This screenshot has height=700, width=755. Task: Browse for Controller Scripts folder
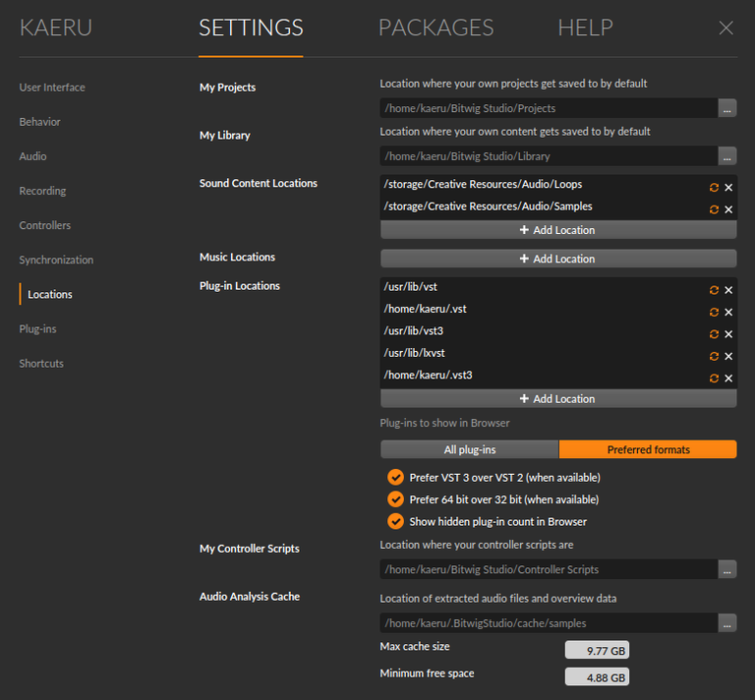point(727,569)
